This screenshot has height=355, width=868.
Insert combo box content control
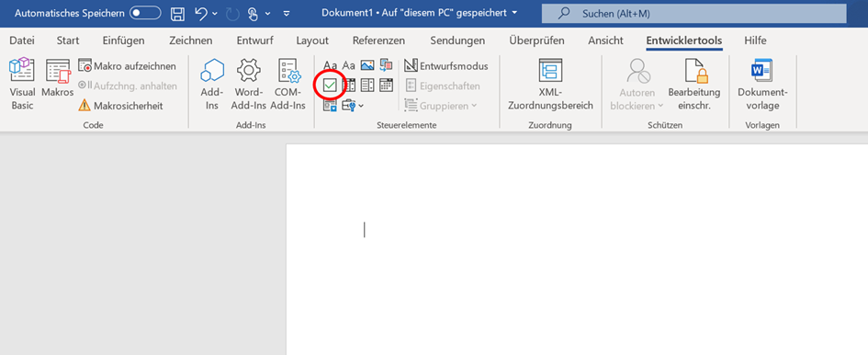click(349, 86)
